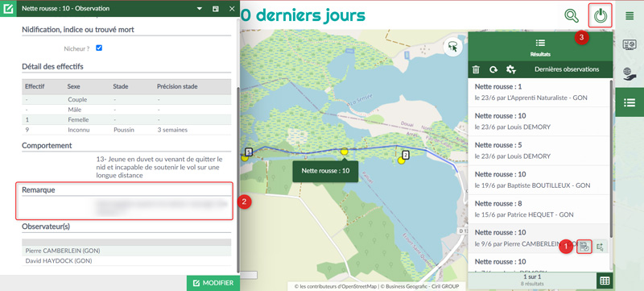Image resolution: width=644 pixels, height=291 pixels.
Task: Click the yellow map marker labeled 2
Action: pyautogui.click(x=401, y=160)
